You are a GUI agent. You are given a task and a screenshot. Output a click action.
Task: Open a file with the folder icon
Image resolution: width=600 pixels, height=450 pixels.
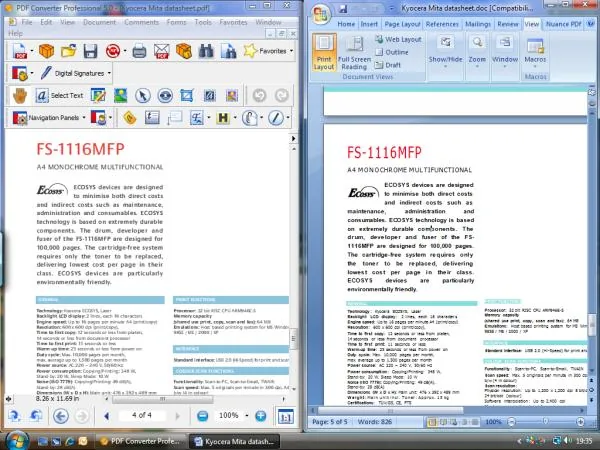68,51
